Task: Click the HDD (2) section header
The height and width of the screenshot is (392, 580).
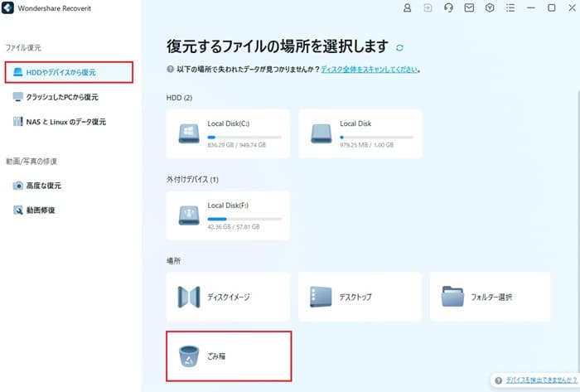Action: click(x=180, y=98)
